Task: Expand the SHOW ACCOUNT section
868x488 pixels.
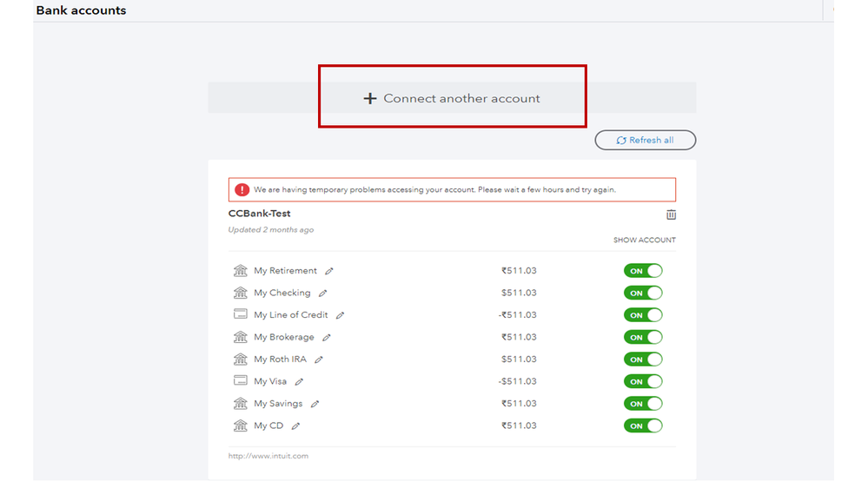Action: 644,241
